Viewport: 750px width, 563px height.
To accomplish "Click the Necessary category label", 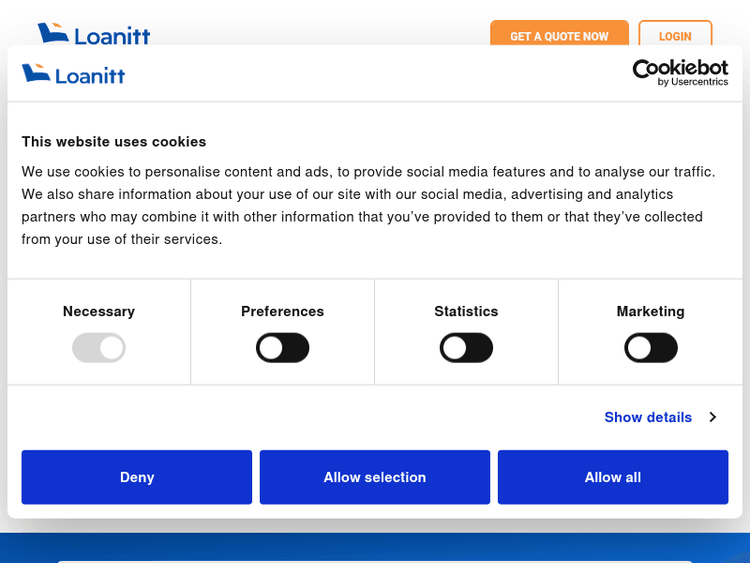I will click(98, 311).
